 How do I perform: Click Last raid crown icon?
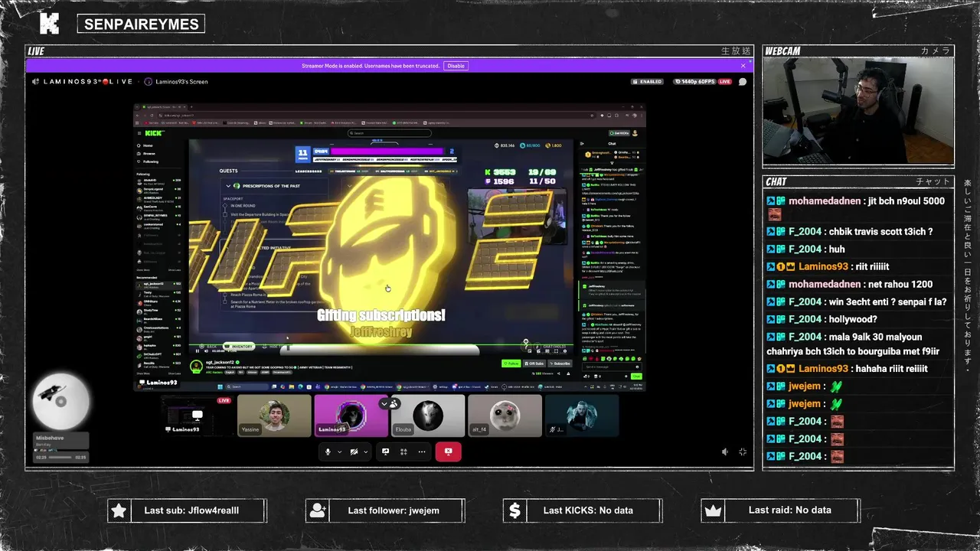pos(713,510)
